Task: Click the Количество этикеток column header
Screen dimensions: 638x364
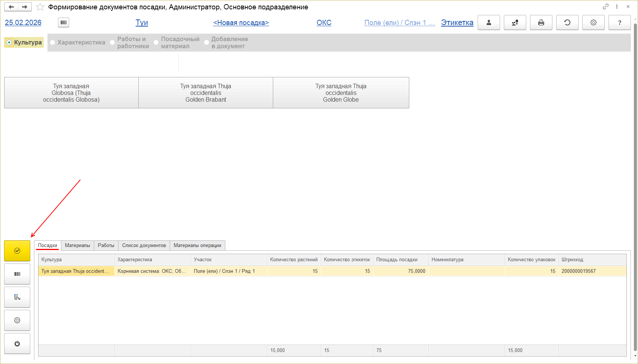Action: tap(347, 260)
